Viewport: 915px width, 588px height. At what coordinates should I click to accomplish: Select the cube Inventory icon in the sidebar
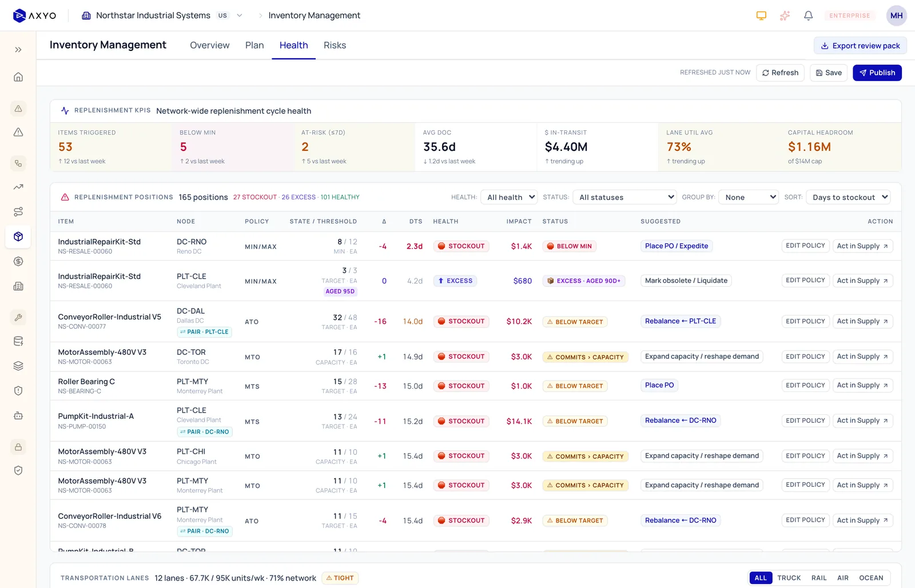(x=18, y=237)
